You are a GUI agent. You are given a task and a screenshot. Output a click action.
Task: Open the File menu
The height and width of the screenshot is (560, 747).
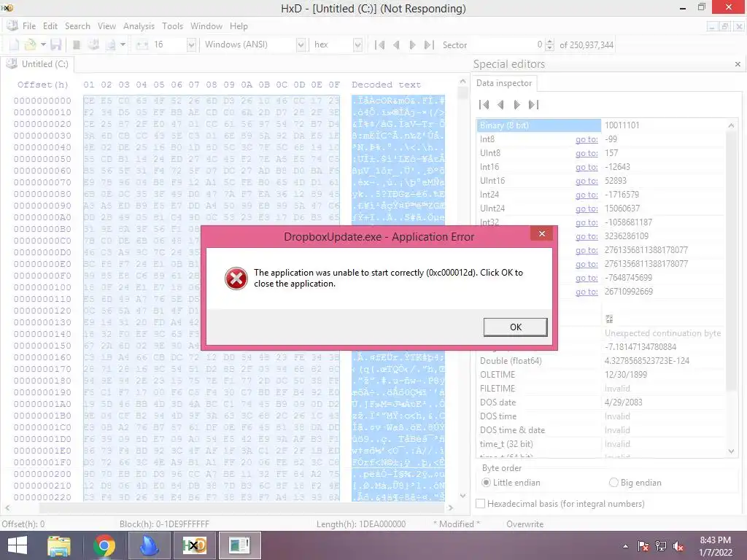pyautogui.click(x=29, y=26)
